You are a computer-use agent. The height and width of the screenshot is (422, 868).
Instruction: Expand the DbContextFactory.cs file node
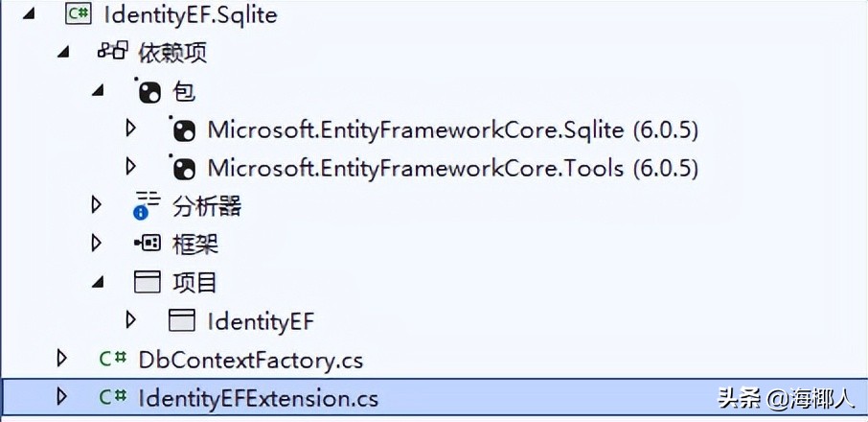click(62, 359)
